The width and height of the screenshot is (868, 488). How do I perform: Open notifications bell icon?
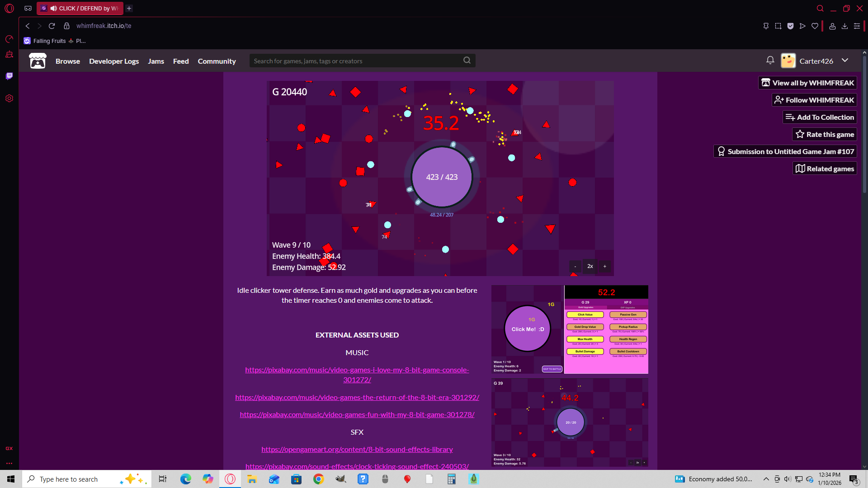(770, 60)
